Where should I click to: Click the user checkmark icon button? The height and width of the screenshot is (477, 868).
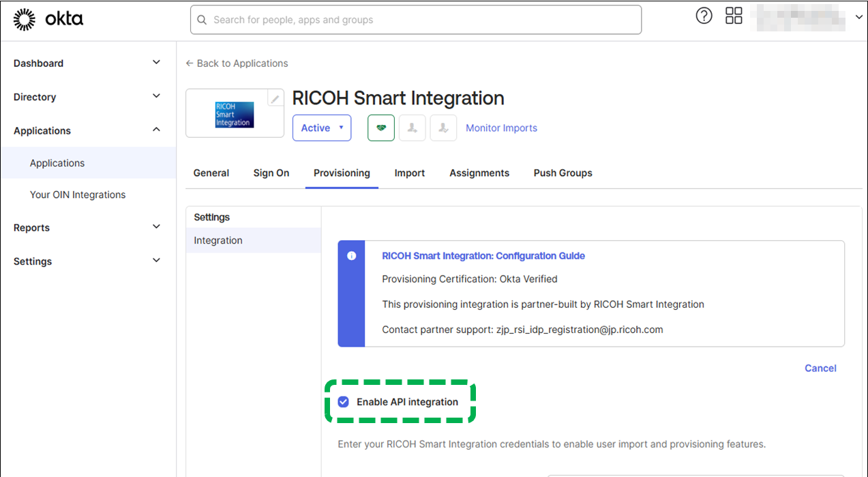pos(443,128)
